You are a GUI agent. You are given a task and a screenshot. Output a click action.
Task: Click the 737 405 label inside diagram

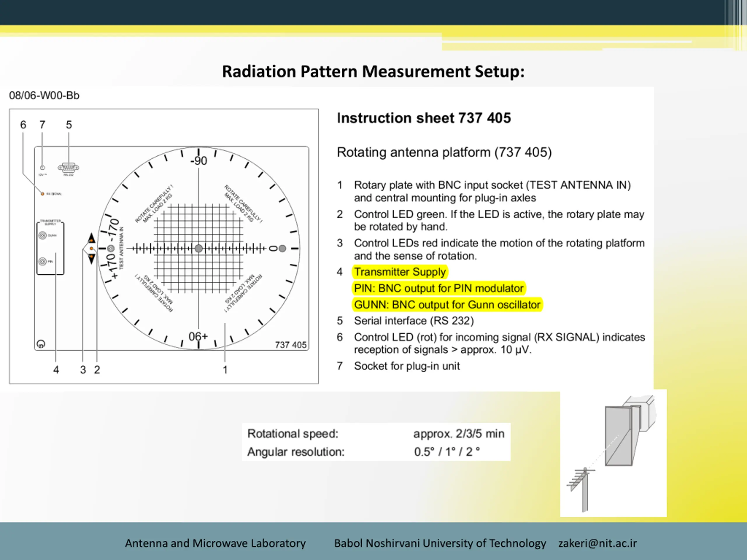290,345
